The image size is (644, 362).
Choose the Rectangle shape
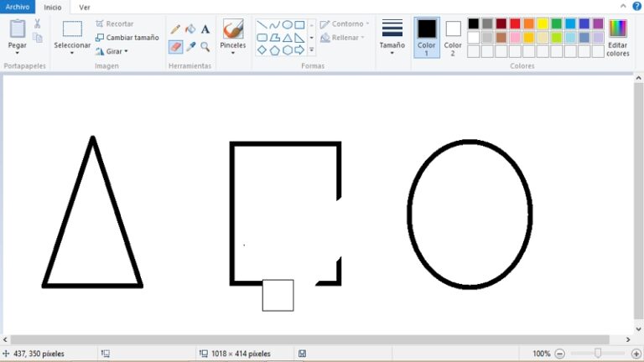click(300, 24)
